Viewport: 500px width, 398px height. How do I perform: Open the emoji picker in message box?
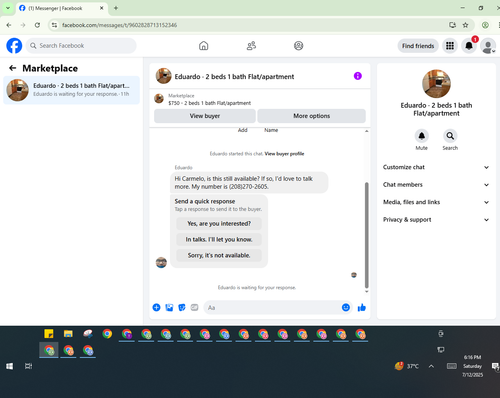coord(346,307)
